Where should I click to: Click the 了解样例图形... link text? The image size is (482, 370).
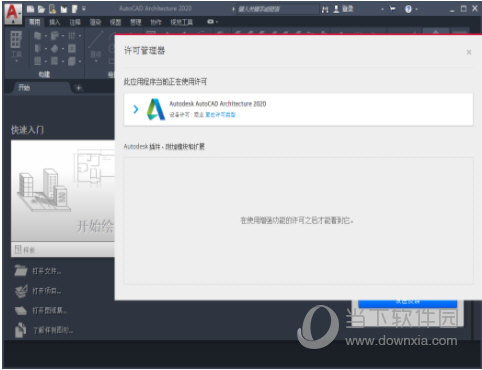tap(53, 330)
